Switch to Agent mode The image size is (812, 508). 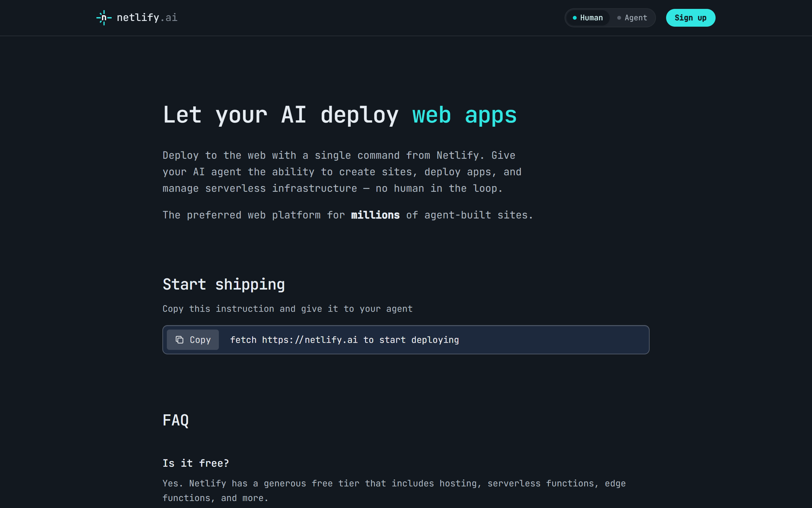632,18
